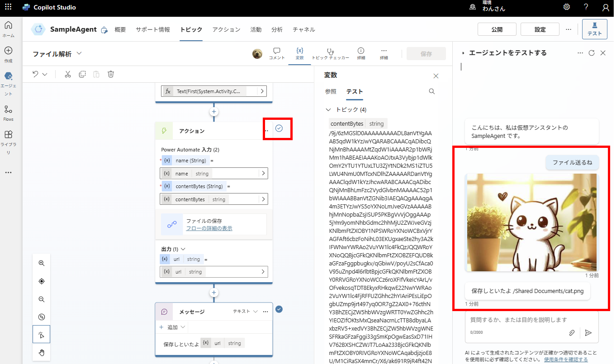
Task: Open the コメント panel
Action: pos(277,54)
